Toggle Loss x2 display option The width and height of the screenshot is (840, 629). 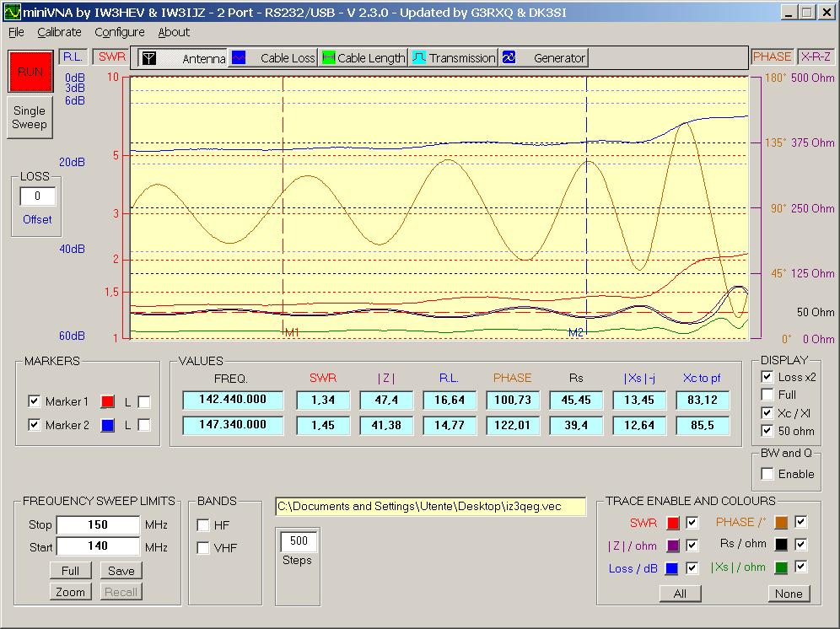click(767, 377)
